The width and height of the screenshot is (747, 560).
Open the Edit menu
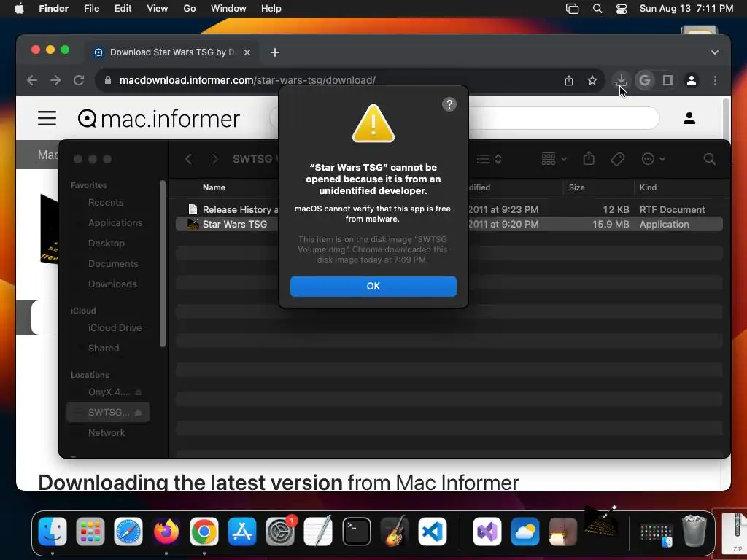pyautogui.click(x=123, y=9)
